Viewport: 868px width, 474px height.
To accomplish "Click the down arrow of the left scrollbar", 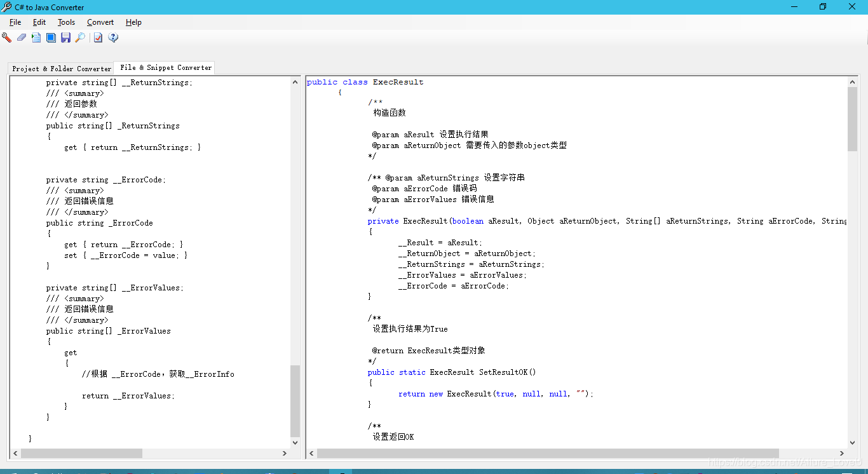I will 295,443.
